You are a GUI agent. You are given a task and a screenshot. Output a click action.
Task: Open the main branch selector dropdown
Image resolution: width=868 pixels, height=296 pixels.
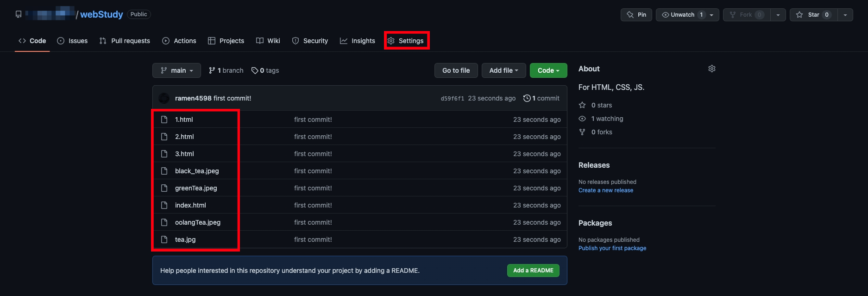176,70
